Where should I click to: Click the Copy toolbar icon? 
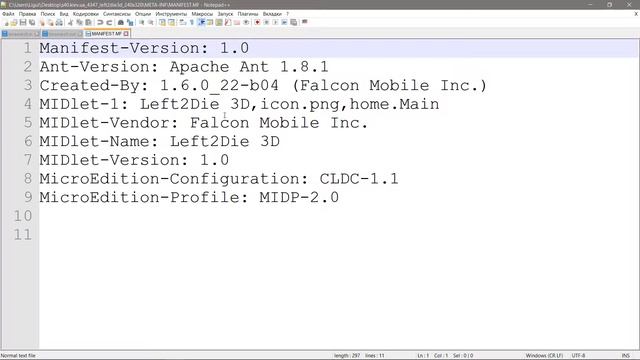pos(79,22)
